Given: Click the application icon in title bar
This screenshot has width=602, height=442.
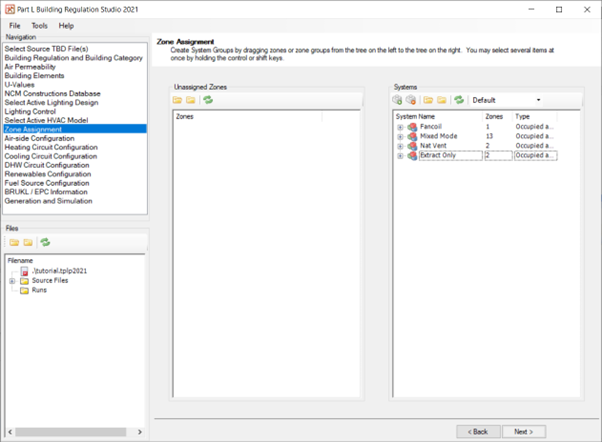Looking at the screenshot, I should click(10, 9).
